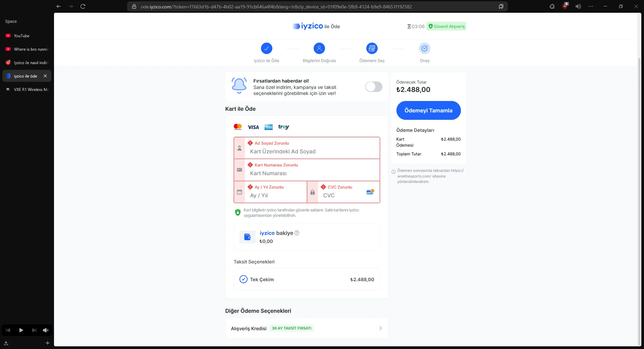Click the hourglass timer icon
The image size is (644, 349).
pos(409,27)
